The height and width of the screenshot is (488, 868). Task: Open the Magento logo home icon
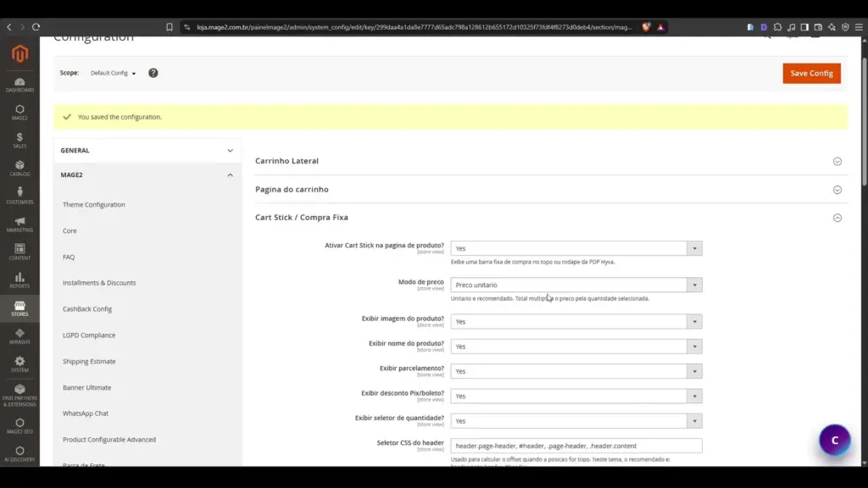pyautogui.click(x=20, y=53)
